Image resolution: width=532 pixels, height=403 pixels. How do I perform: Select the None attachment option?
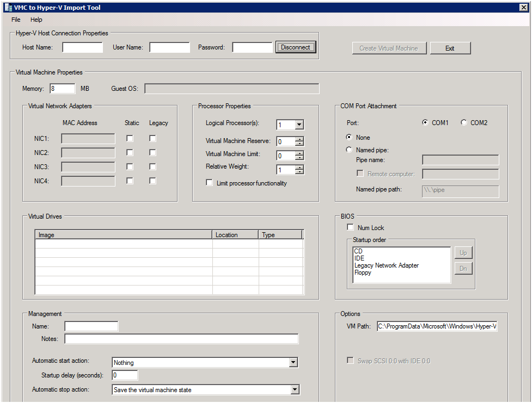pos(349,137)
